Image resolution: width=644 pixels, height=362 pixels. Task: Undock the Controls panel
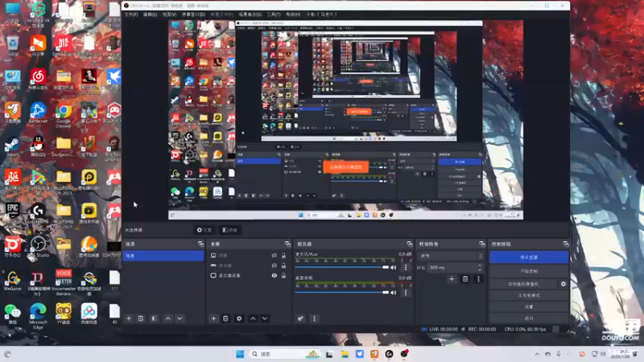[566, 244]
